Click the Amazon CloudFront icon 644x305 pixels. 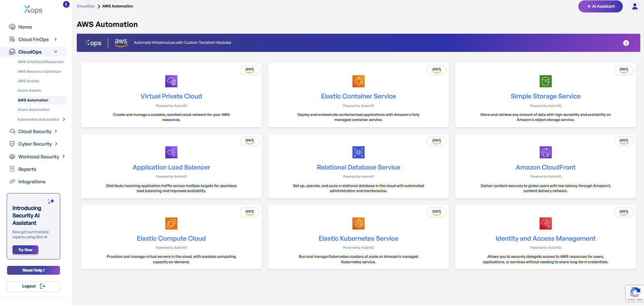click(545, 152)
